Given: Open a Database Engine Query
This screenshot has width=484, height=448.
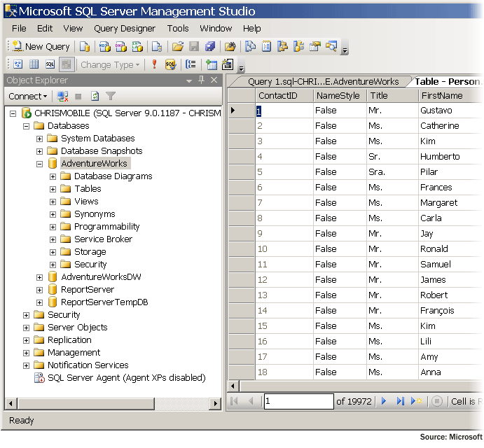Looking at the screenshot, I should tap(84, 47).
